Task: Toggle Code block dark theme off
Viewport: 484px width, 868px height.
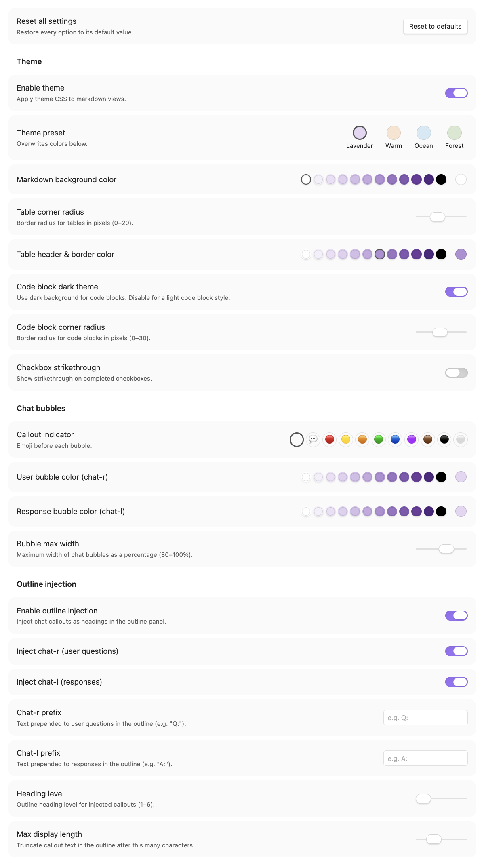Action: pos(456,292)
